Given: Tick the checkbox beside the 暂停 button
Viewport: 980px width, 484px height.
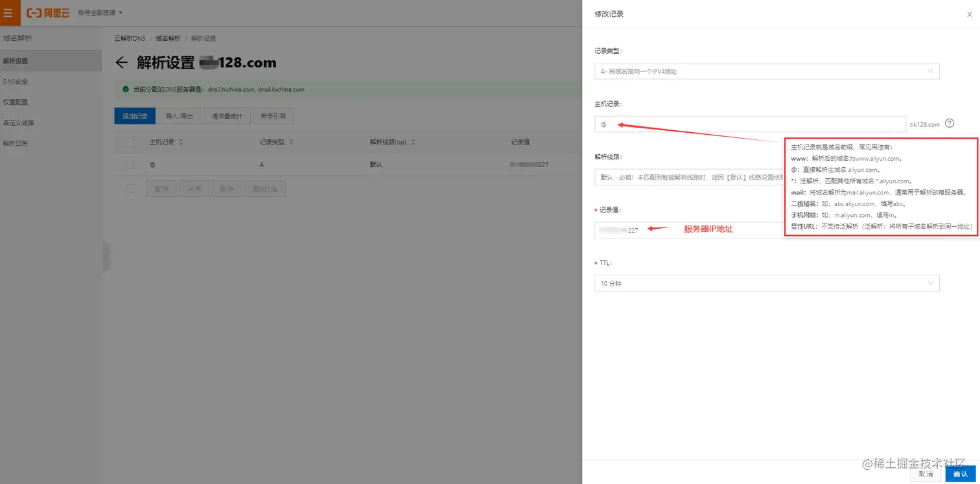Looking at the screenshot, I should point(130,189).
